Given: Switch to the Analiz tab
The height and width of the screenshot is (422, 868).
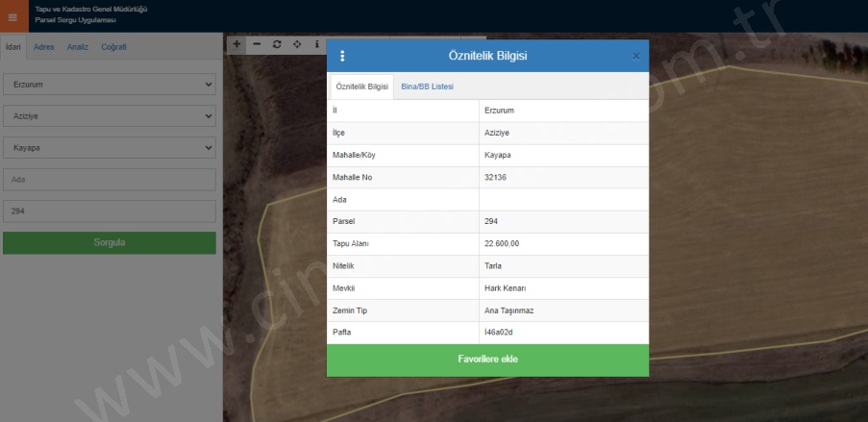Looking at the screenshot, I should coord(78,46).
